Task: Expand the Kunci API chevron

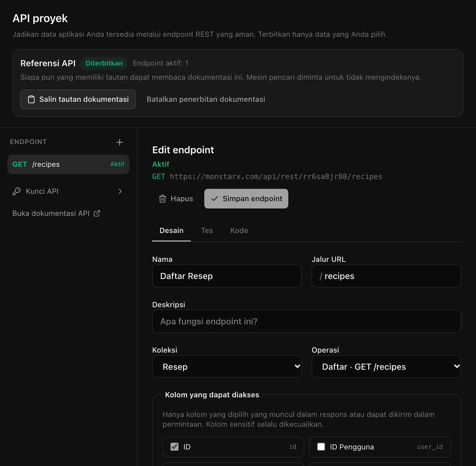Action: 120,191
